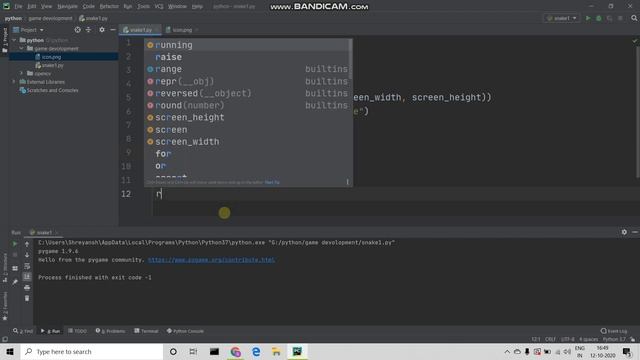The width and height of the screenshot is (640, 360).
Task: Switch to the snake1.py editor tab
Action: click(x=139, y=30)
